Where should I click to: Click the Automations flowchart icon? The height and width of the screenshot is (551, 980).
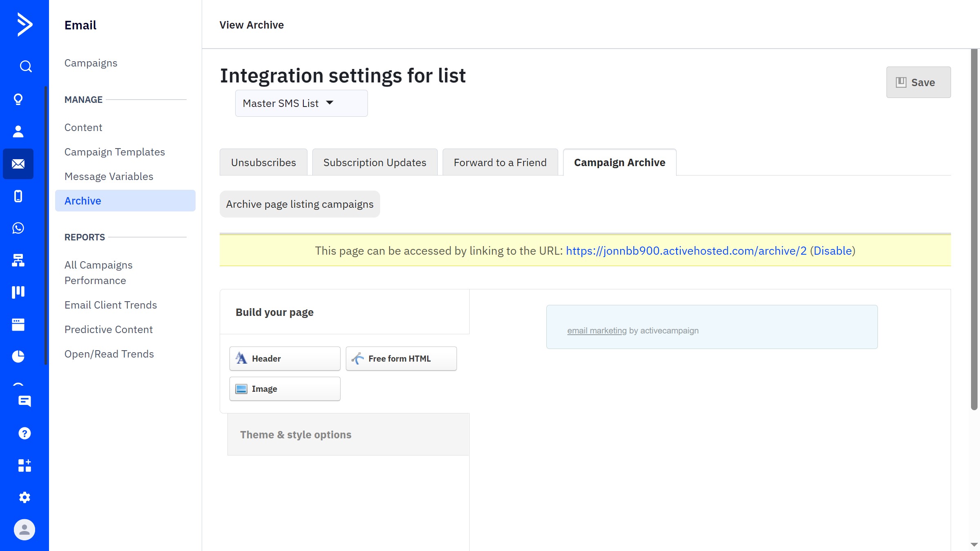point(18,260)
